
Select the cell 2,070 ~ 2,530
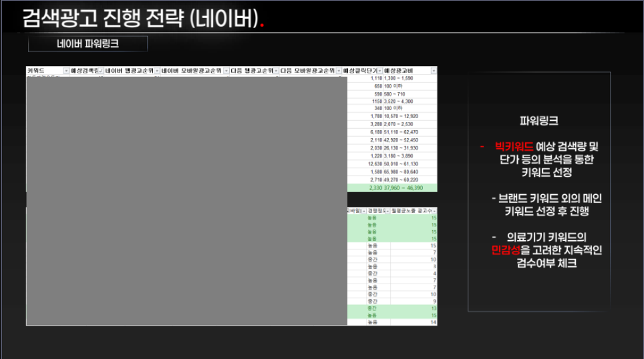click(398, 124)
